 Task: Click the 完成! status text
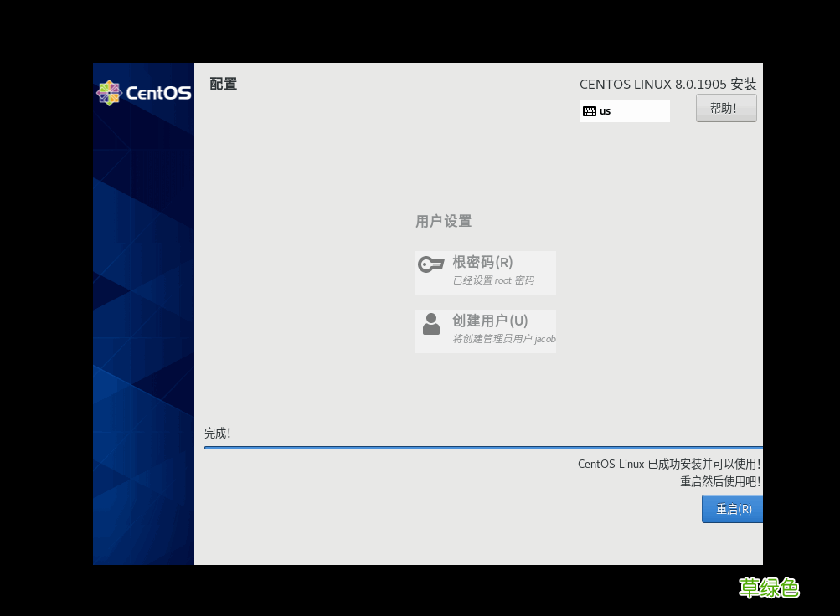coord(217,433)
